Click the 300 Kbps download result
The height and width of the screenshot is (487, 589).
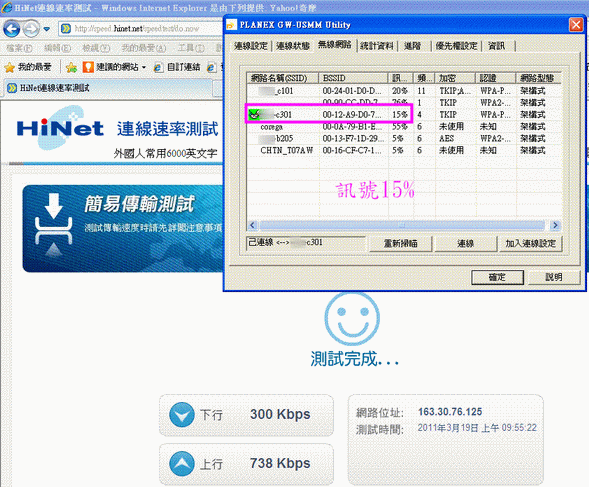click(x=280, y=414)
